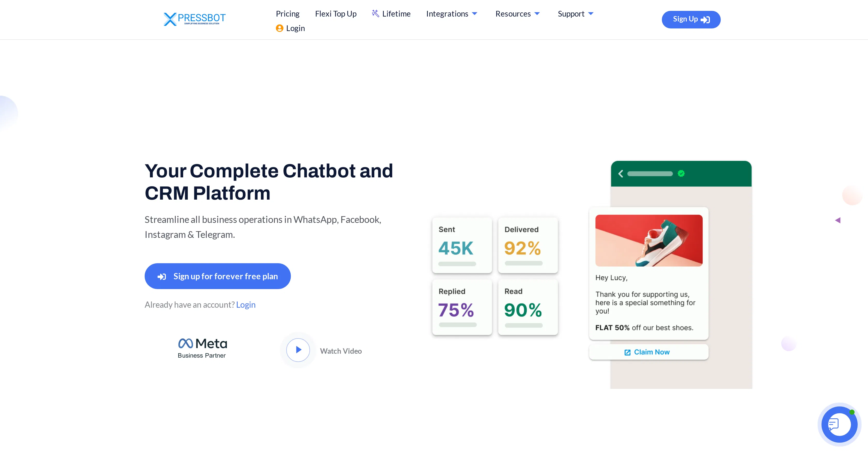Viewport: 868px width, 453px height.
Task: Click the Claim Now button in the chat preview
Action: click(x=648, y=352)
